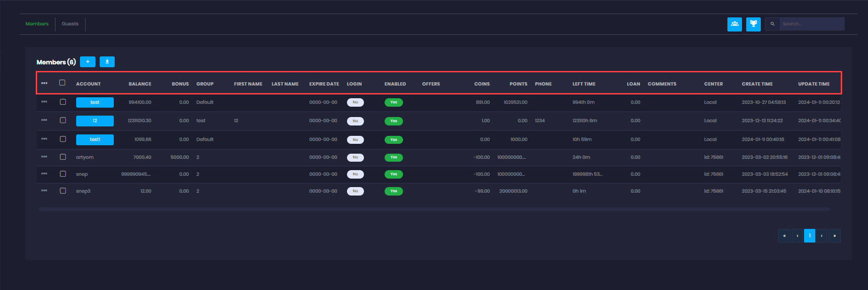Tick the select-all checkbox in header
The image size is (868, 290).
click(x=62, y=83)
